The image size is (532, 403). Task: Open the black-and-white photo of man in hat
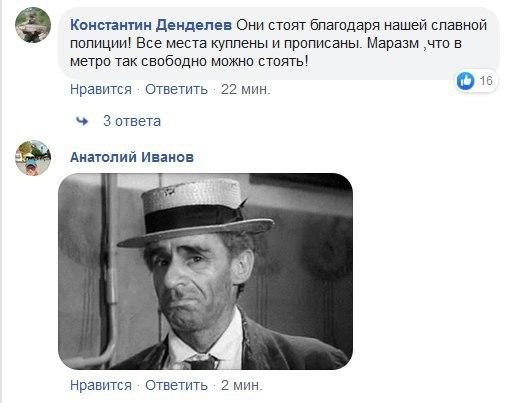coord(206,271)
